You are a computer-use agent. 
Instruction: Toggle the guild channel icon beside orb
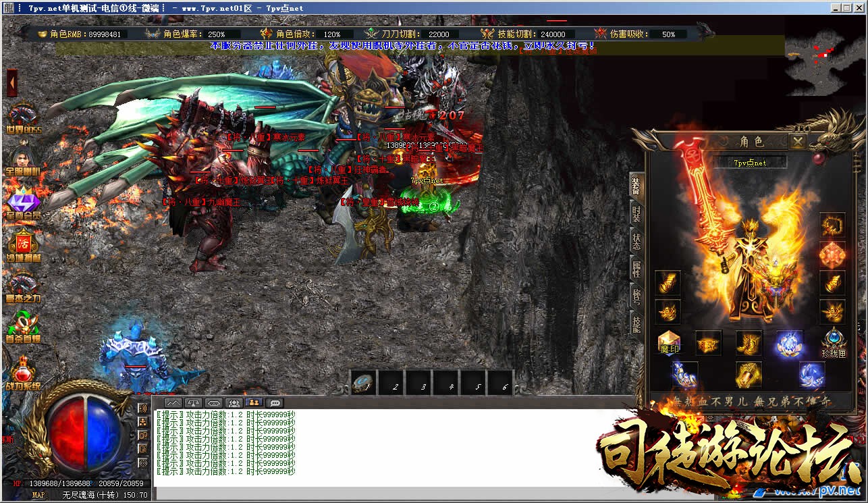point(142,422)
